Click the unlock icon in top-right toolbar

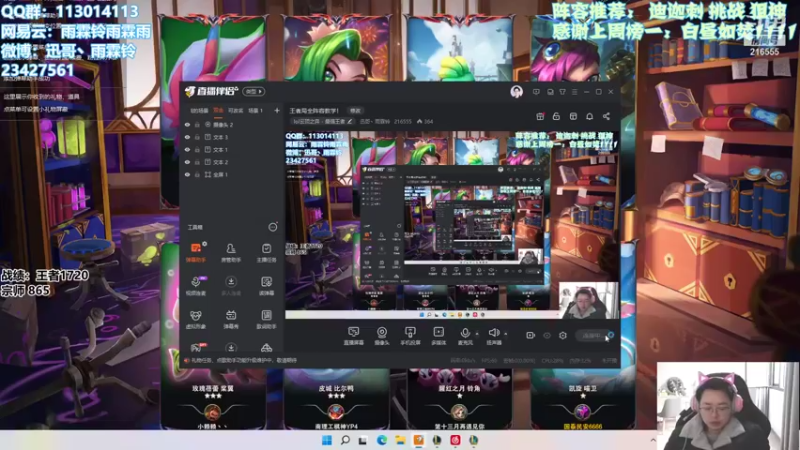pos(556,116)
